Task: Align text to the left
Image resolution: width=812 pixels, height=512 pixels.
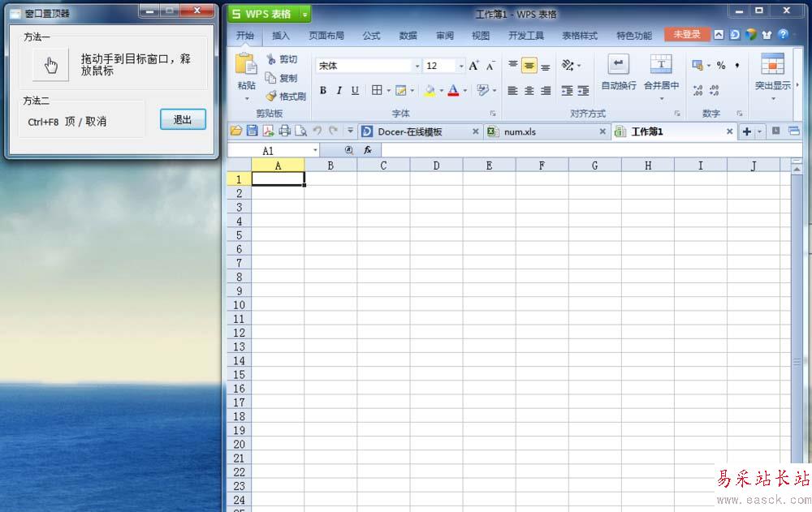Action: coord(512,91)
